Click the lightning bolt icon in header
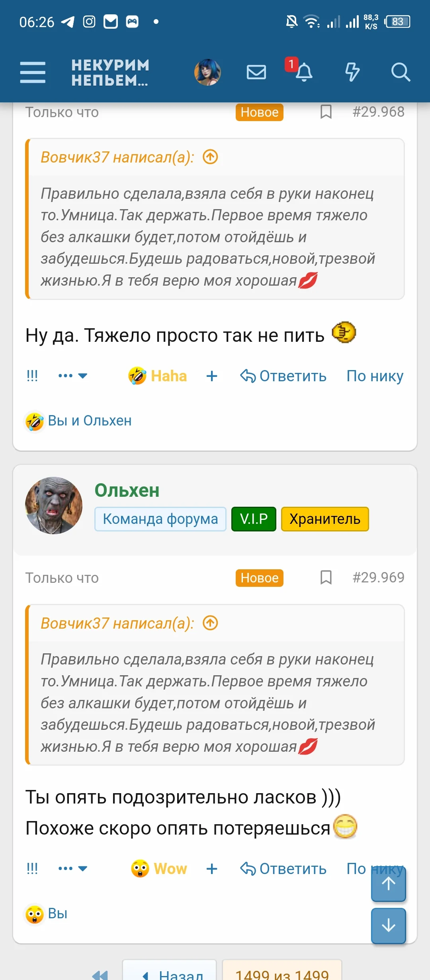This screenshot has height=980, width=430. point(352,72)
